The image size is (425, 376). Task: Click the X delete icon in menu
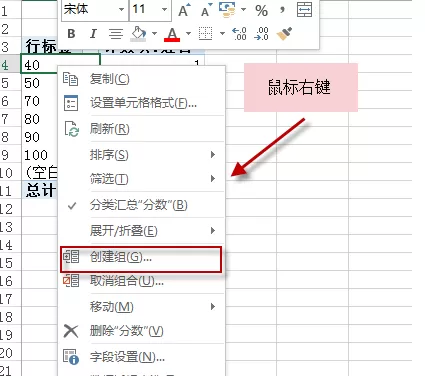(71, 331)
